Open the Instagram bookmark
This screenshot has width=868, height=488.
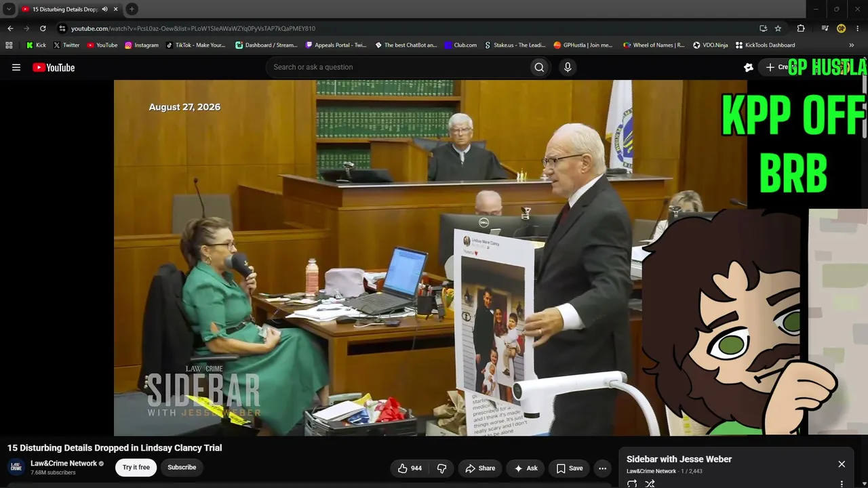click(141, 45)
